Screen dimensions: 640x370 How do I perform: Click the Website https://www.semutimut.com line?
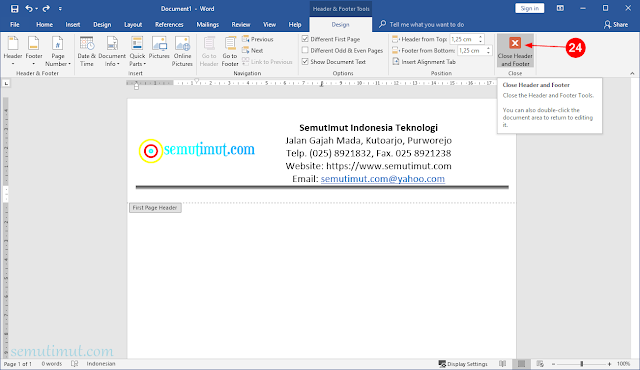[368, 166]
